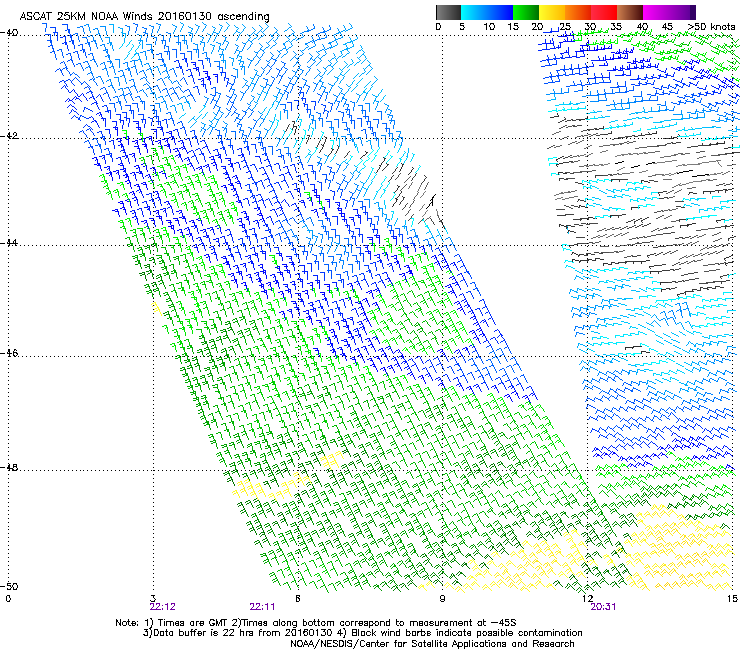Viewport: 740px width, 650px height.
Task: Click the 'NOAA/NESDIS/Center for Satellite Applications and Research' credit
Action: tap(432, 644)
